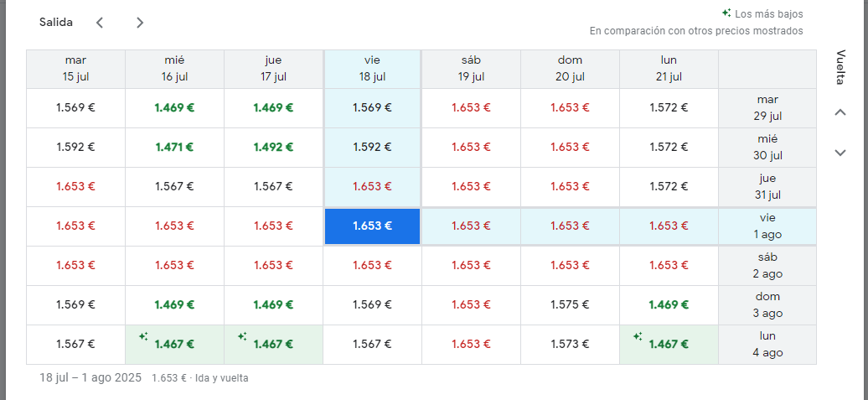The width and height of the screenshot is (868, 400).
Task: Click the mar 29 jul row header
Action: [767, 108]
